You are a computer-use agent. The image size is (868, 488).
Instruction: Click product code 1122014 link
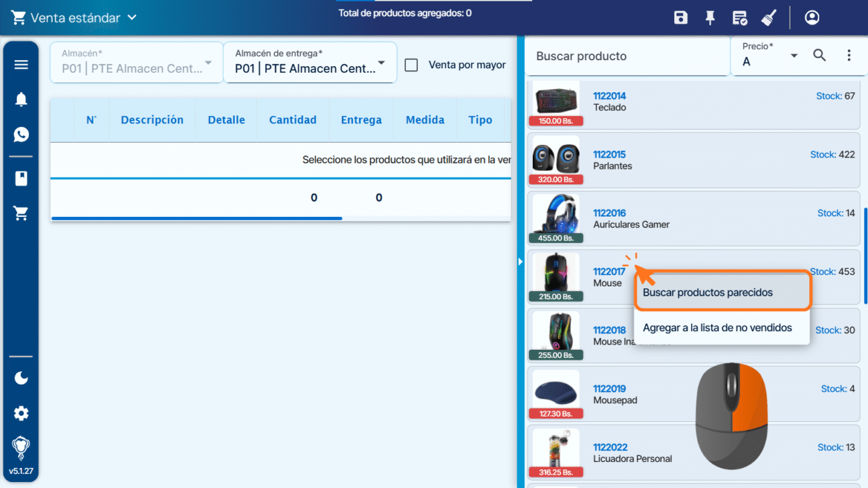[609, 96]
